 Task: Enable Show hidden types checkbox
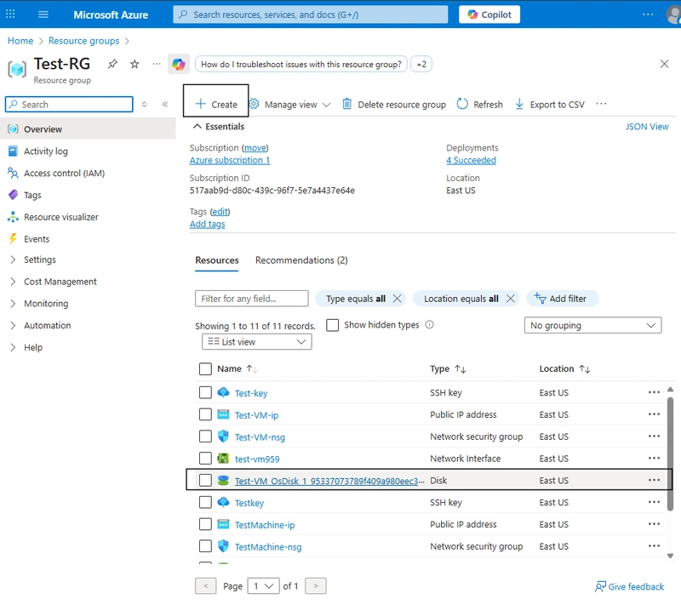pos(332,325)
